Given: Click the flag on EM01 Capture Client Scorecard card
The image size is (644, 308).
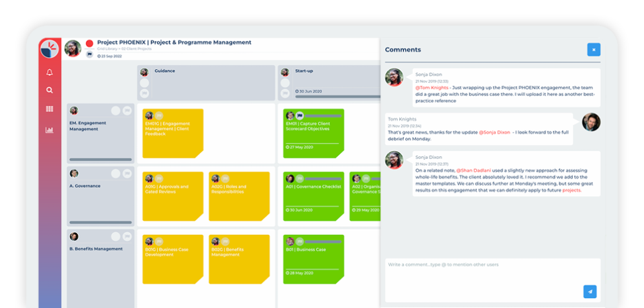Looking at the screenshot, I should (300, 116).
